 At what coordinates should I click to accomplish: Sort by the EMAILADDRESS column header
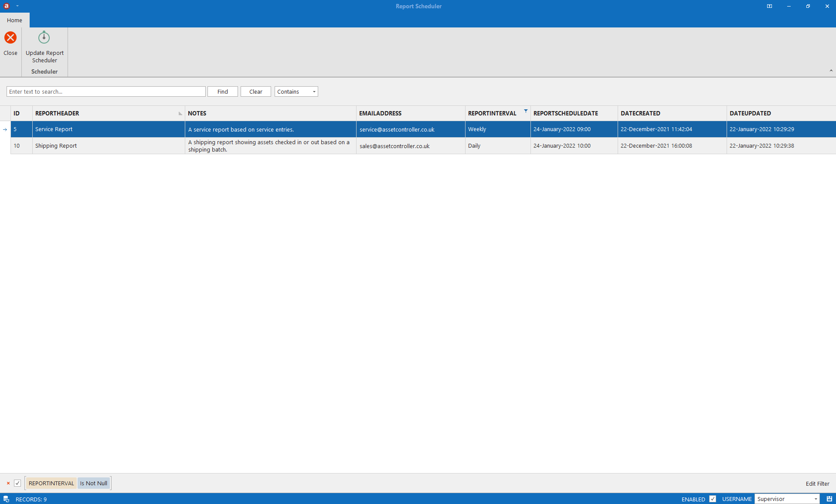click(x=411, y=113)
